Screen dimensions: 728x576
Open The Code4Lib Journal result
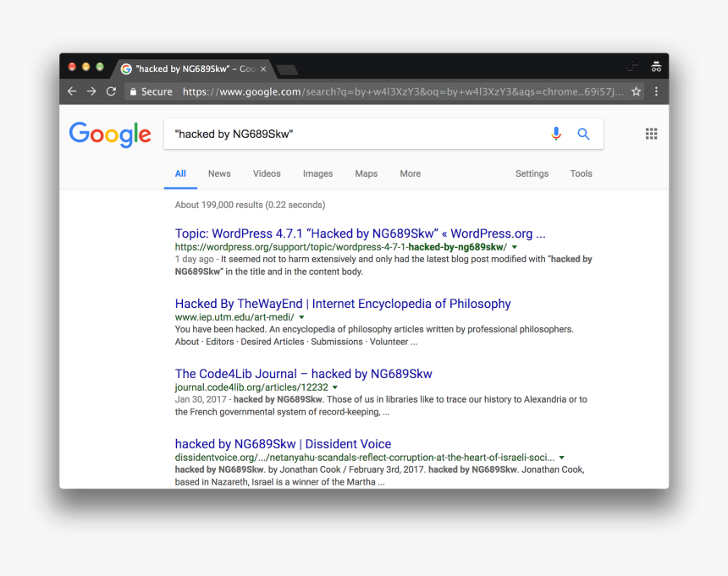click(303, 374)
